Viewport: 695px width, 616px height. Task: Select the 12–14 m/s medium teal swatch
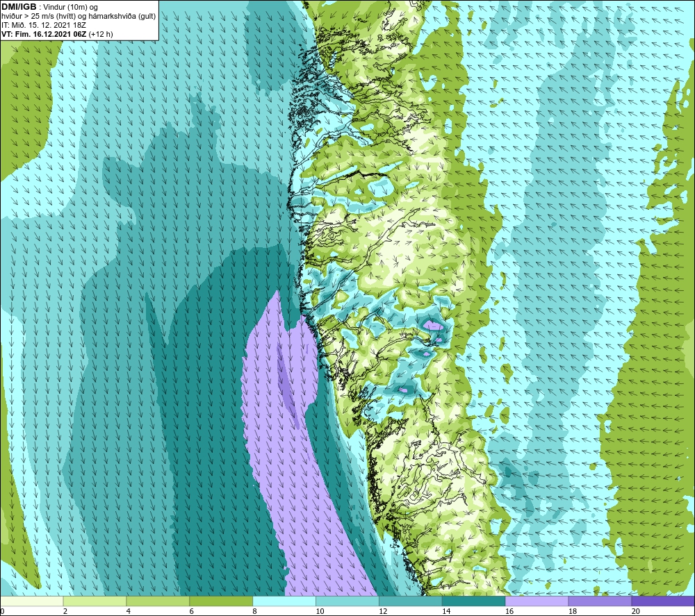(411, 601)
